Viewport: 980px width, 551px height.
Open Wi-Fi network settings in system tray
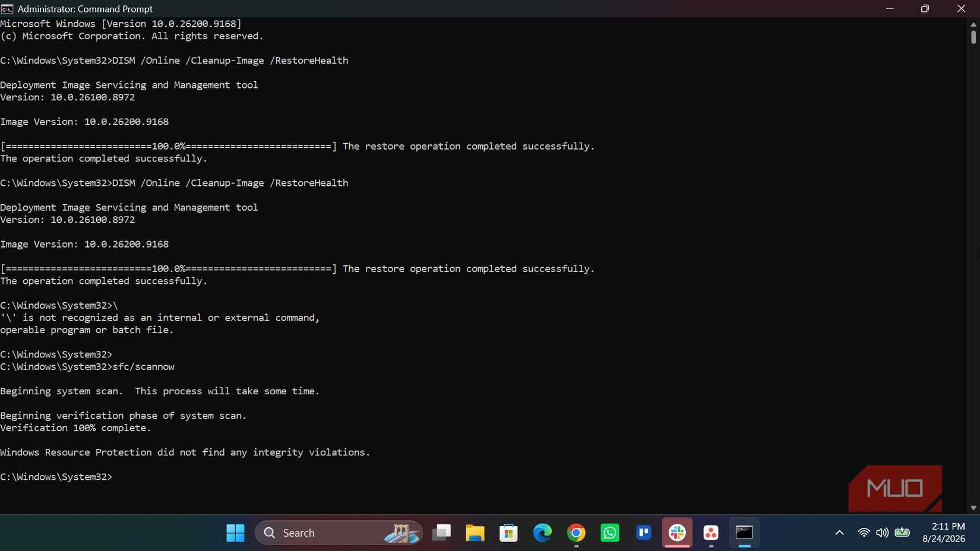[x=864, y=533]
